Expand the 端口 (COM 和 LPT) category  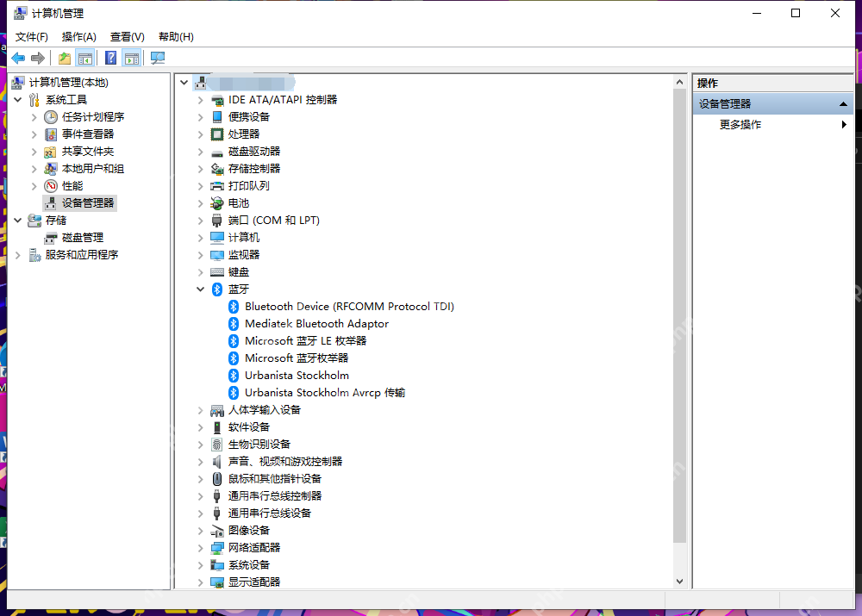[200, 221]
